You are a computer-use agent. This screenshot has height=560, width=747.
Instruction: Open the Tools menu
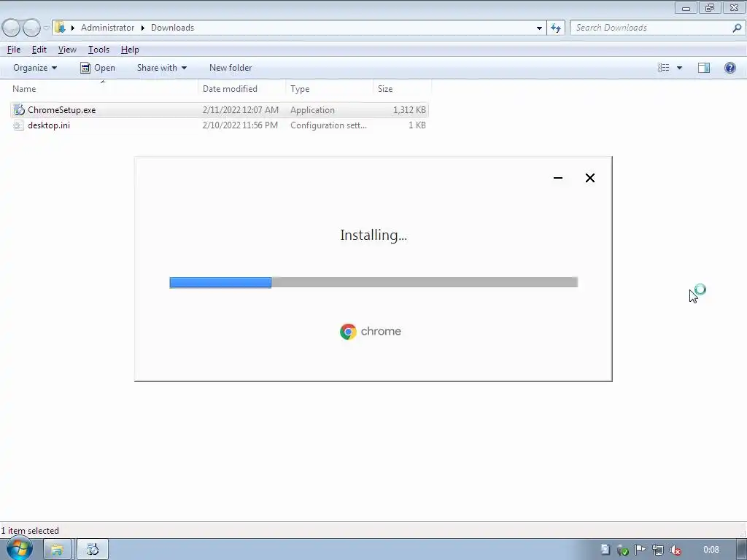[98, 50]
